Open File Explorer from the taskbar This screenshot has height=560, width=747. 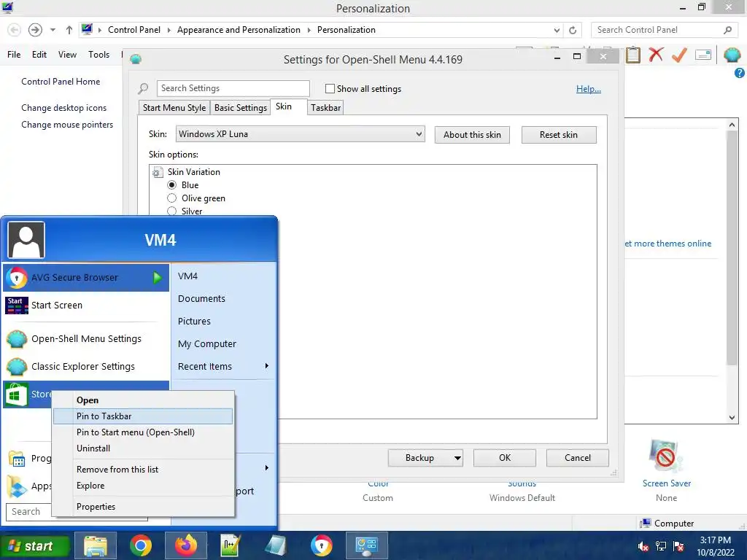click(x=96, y=545)
